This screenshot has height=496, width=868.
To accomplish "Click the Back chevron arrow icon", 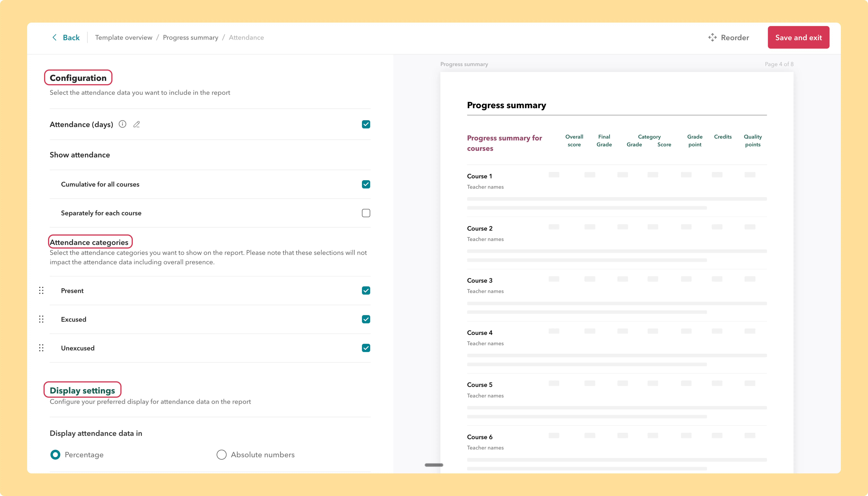I will (55, 37).
